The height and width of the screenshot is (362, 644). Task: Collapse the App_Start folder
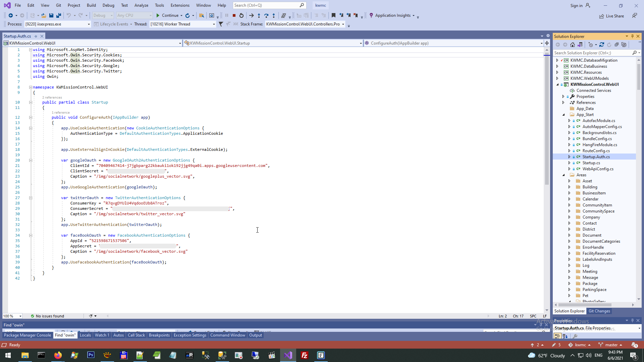[563, 115]
